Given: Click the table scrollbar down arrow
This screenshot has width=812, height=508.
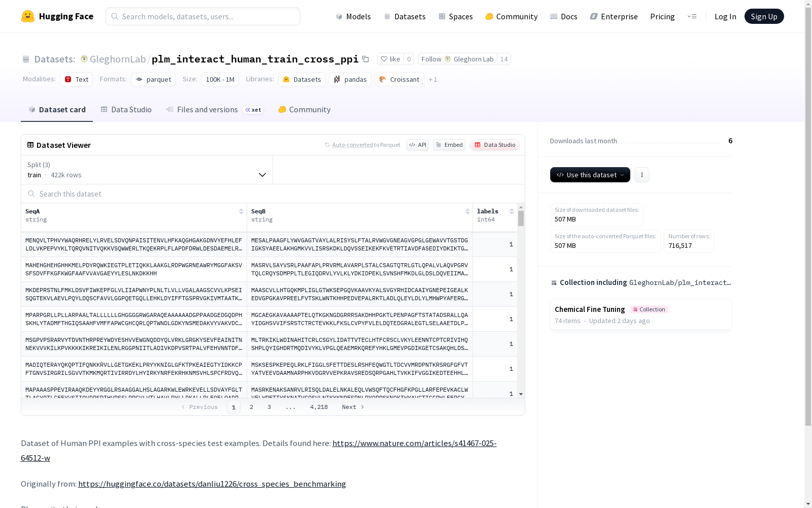Looking at the screenshot, I should [x=521, y=394].
